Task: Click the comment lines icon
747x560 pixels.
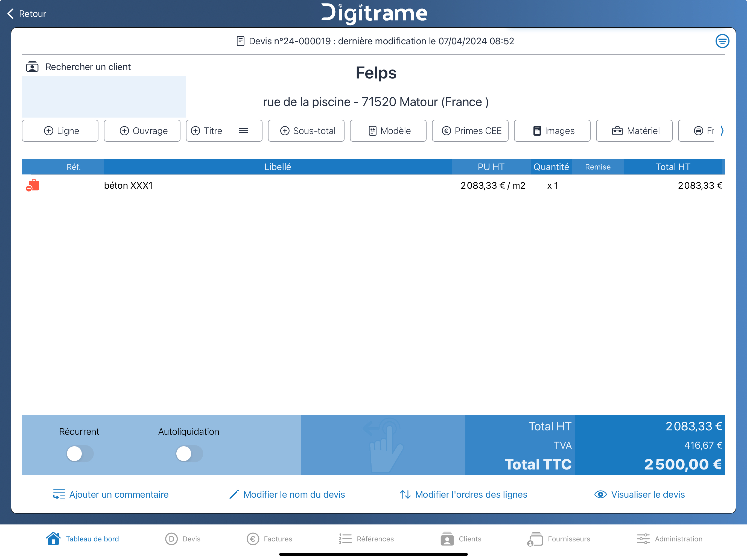Action: (59, 494)
